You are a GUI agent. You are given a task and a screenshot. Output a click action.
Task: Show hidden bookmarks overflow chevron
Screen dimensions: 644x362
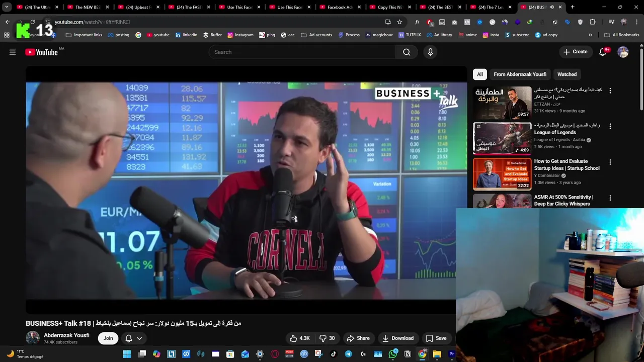590,35
